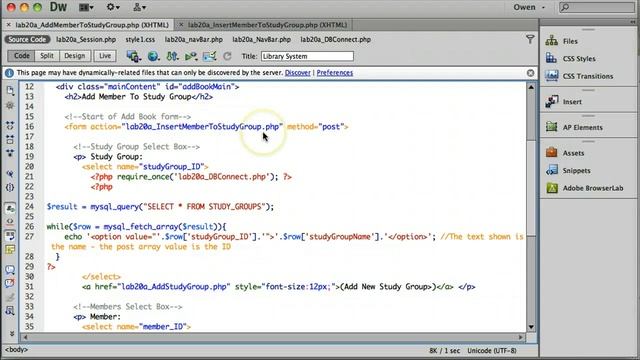This screenshot has width=640, height=360.
Task: Click the Unicode (UTF-8) status entry
Action: tap(492, 351)
